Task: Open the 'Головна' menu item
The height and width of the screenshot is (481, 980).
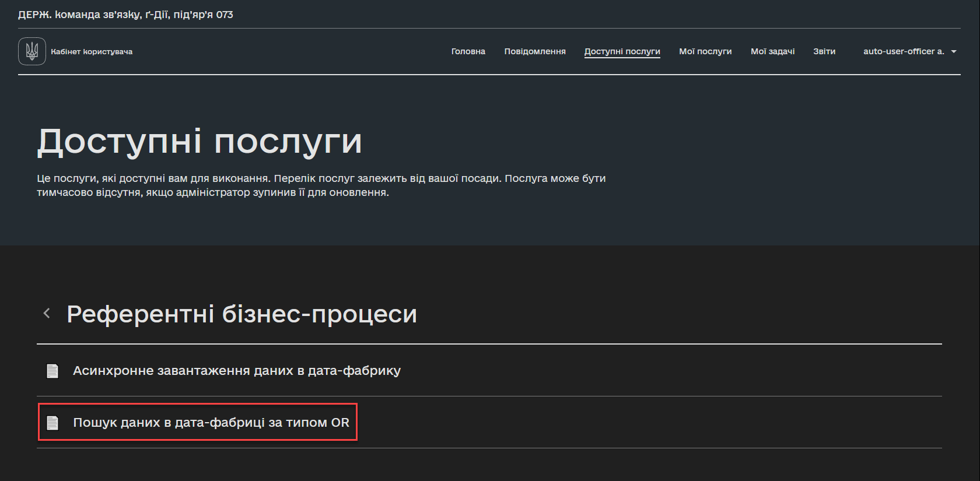Action: tap(468, 51)
